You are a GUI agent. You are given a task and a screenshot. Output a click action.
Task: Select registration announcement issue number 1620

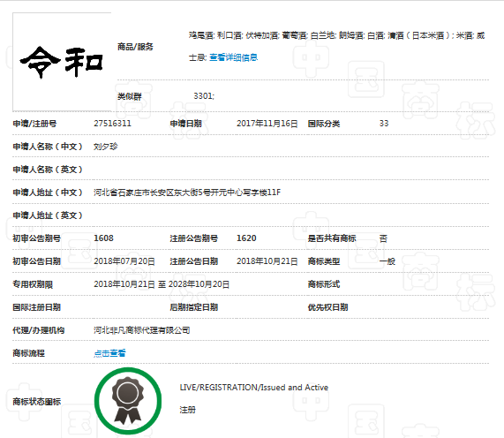click(246, 238)
